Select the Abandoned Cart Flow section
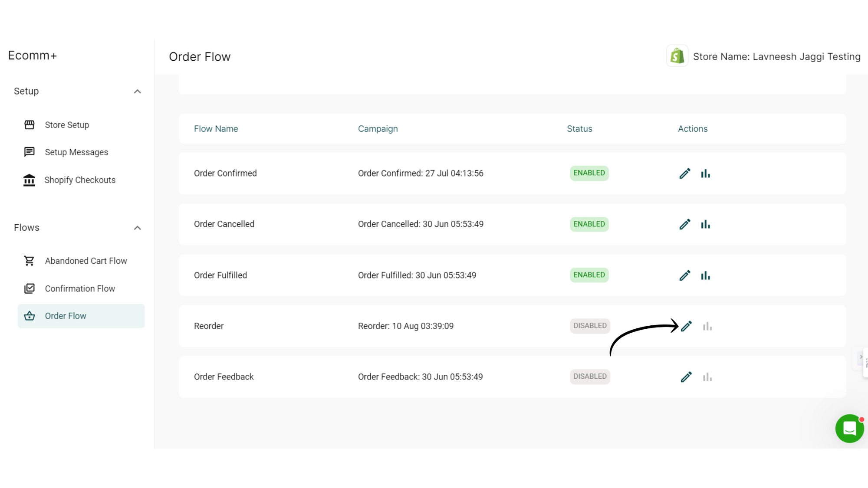868x488 pixels. point(85,261)
